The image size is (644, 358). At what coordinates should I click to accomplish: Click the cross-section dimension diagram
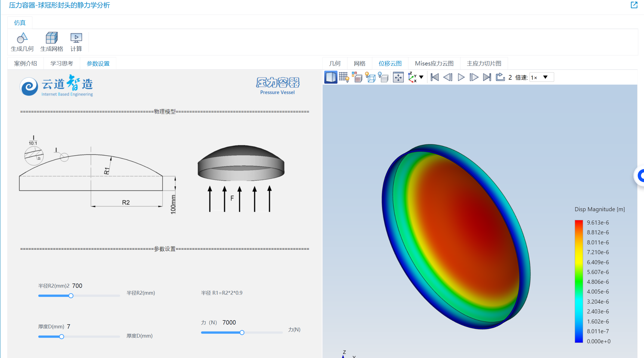pyautogui.click(x=98, y=175)
